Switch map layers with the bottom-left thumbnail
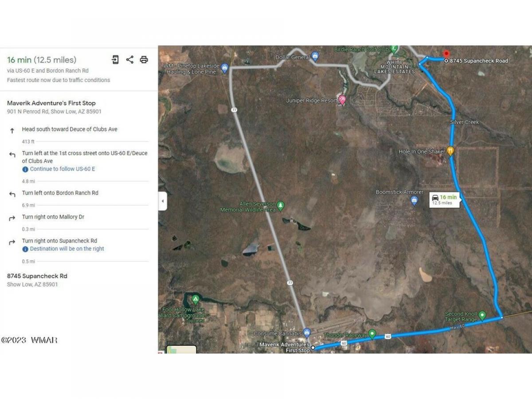Image resolution: width=532 pixels, height=399 pixels. [181, 349]
